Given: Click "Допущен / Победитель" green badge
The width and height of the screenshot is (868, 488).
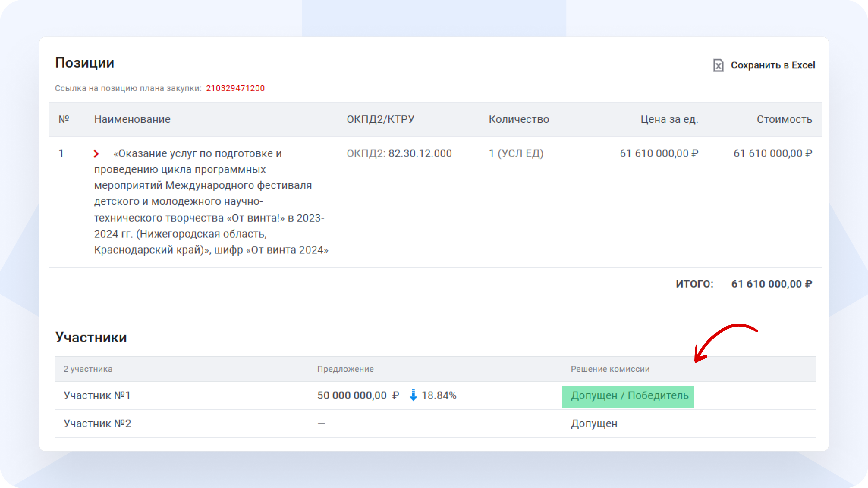Looking at the screenshot, I should (628, 396).
